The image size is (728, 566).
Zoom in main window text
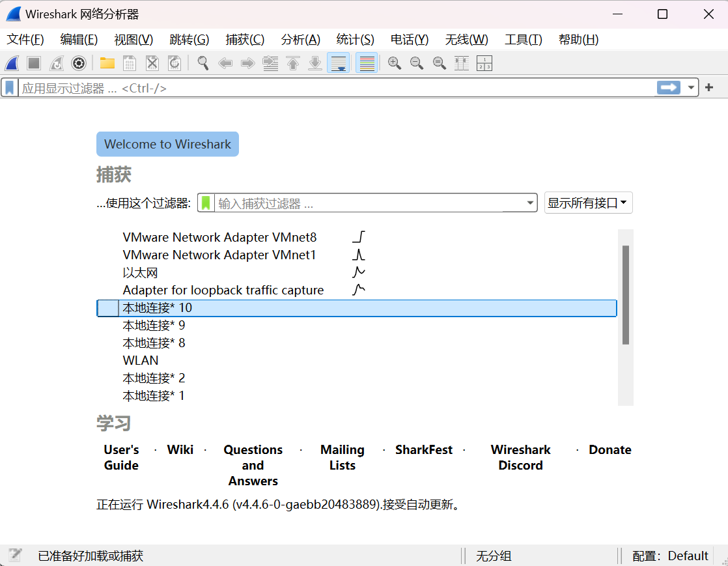[x=395, y=63]
